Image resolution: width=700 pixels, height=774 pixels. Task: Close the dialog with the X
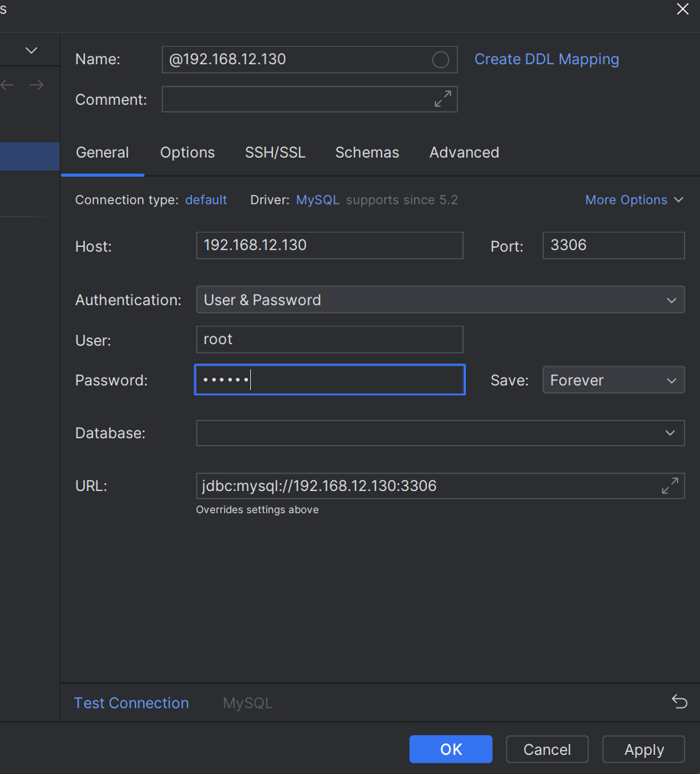[682, 9]
